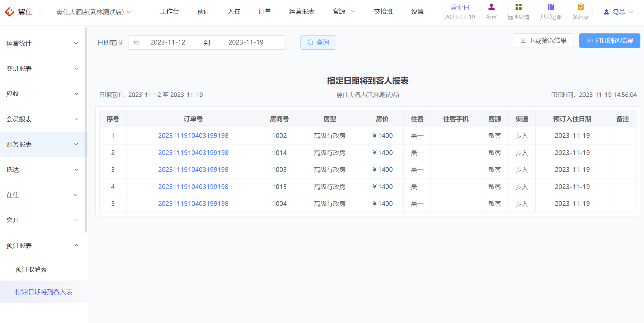Open the 工作台 menu
Image resolution: width=644 pixels, height=323 pixels.
point(170,11)
